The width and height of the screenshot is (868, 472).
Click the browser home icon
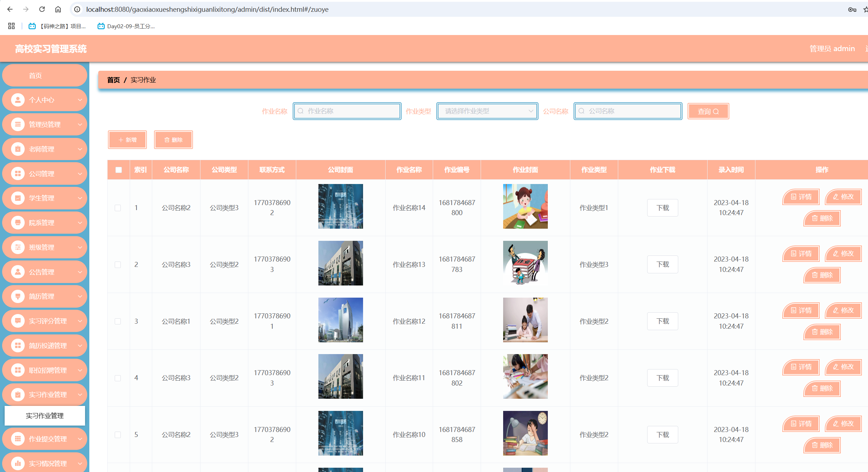click(x=58, y=9)
